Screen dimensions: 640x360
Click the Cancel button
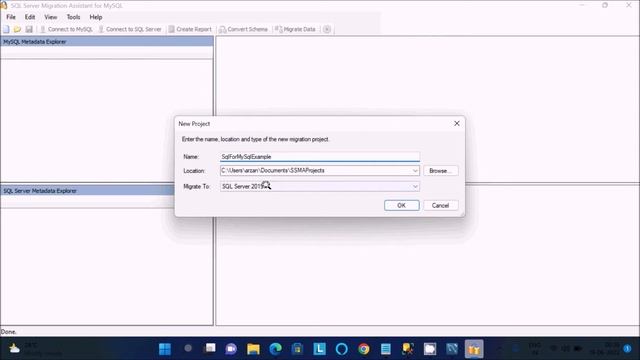pyautogui.click(x=440, y=205)
